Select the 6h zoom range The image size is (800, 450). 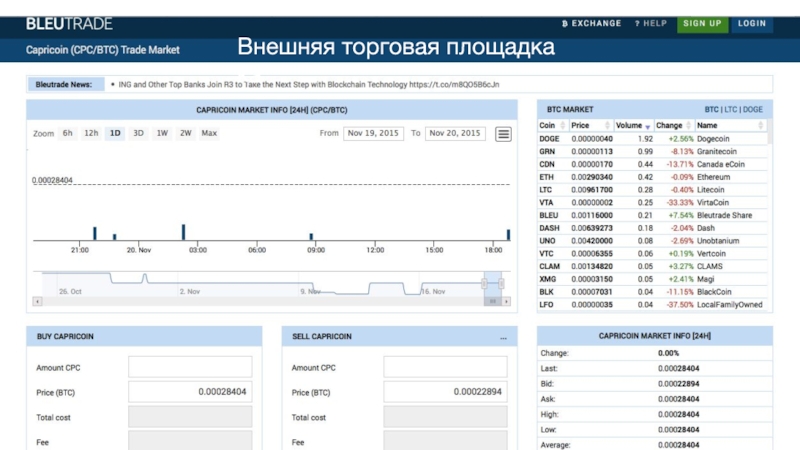[68, 133]
